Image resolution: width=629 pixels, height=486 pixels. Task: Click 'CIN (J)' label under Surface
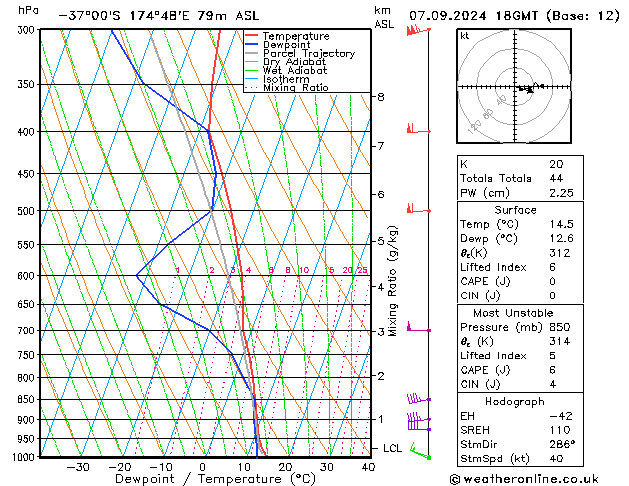480,296
